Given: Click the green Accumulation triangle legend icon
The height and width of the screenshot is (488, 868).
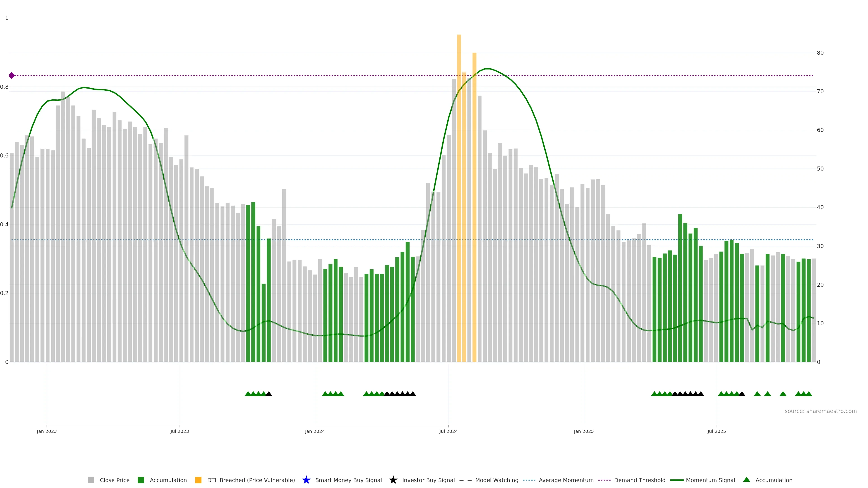Looking at the screenshot, I should [746, 480].
